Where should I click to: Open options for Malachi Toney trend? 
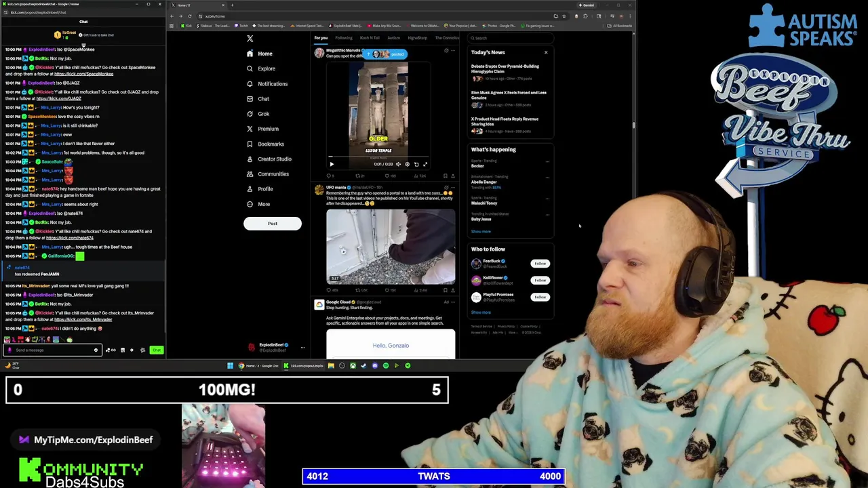point(547,199)
